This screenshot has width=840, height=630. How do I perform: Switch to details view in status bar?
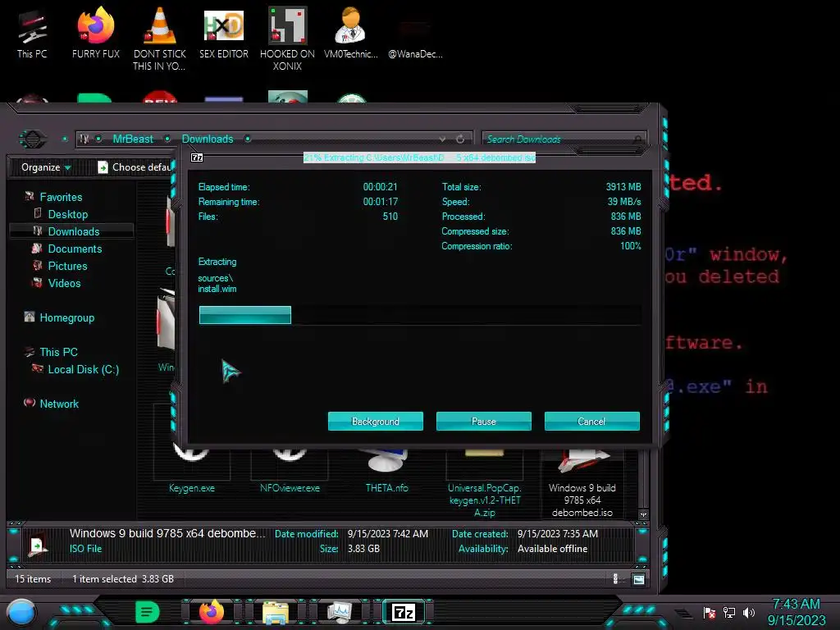615,579
